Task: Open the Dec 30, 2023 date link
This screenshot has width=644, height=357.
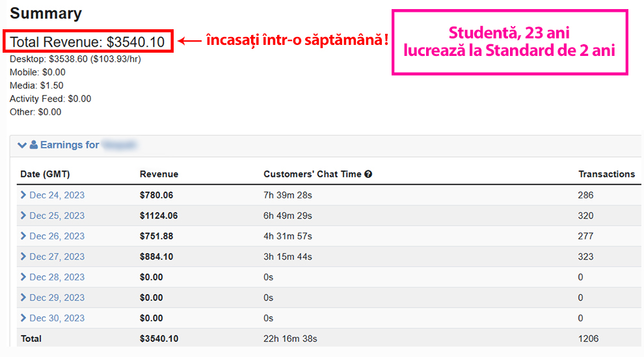Action: [x=57, y=319]
